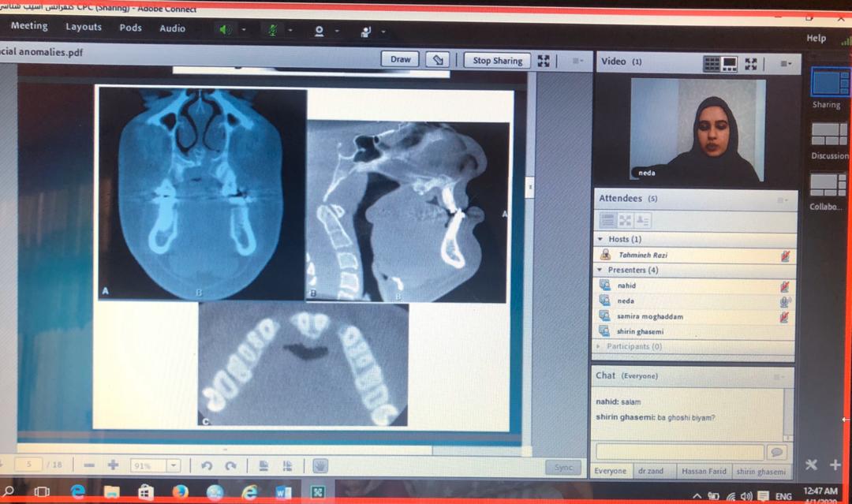This screenshot has width=852, height=504.
Task: Open the 91% zoom level dropdown
Action: click(x=174, y=466)
